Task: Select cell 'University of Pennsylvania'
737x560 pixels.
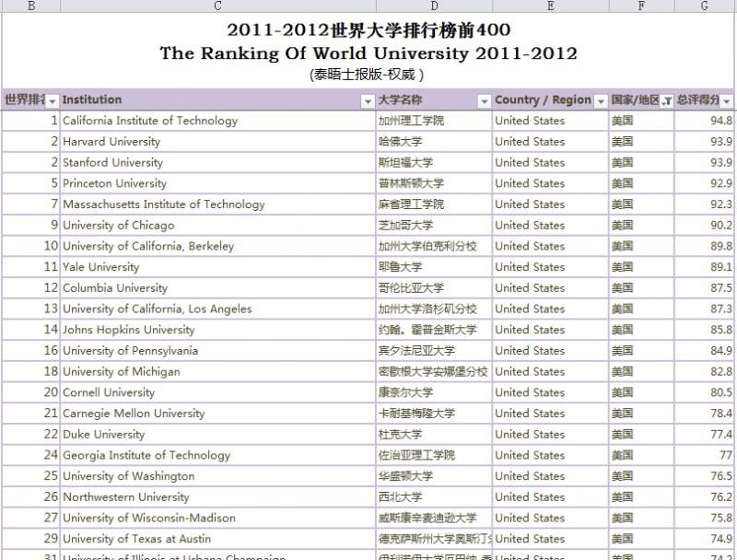Action: point(218,351)
